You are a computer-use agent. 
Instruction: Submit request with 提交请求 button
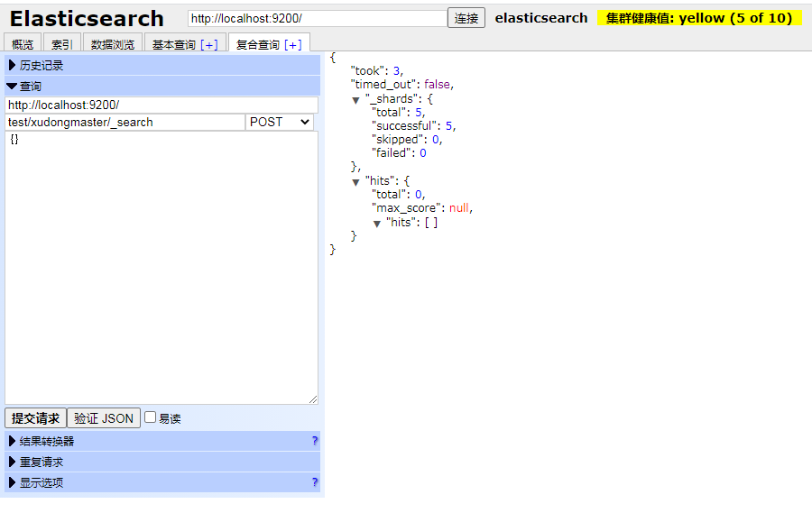36,418
